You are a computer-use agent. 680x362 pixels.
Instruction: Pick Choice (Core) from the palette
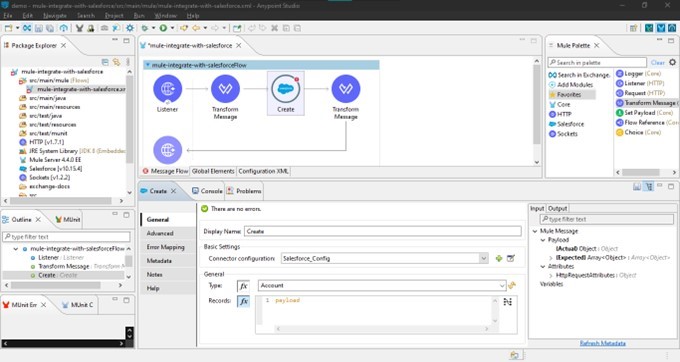click(638, 132)
